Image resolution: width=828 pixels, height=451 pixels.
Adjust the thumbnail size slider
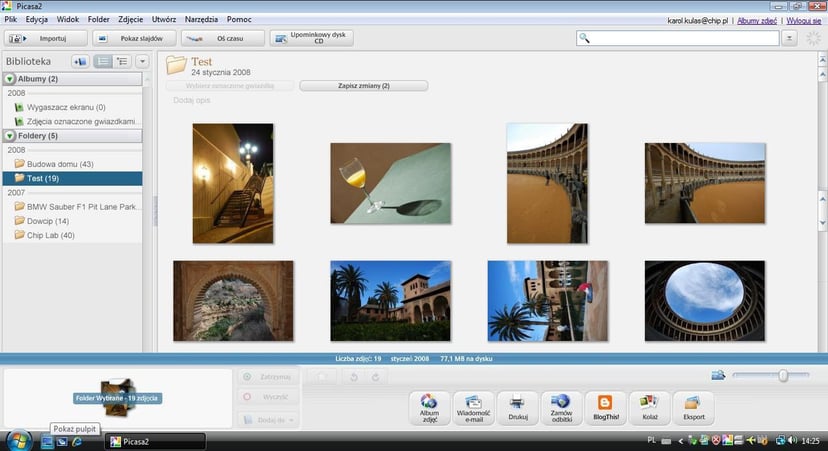click(x=782, y=375)
